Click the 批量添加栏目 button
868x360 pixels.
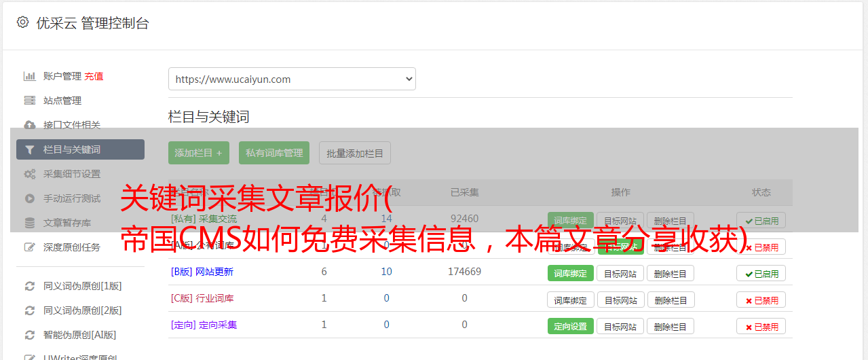point(355,153)
